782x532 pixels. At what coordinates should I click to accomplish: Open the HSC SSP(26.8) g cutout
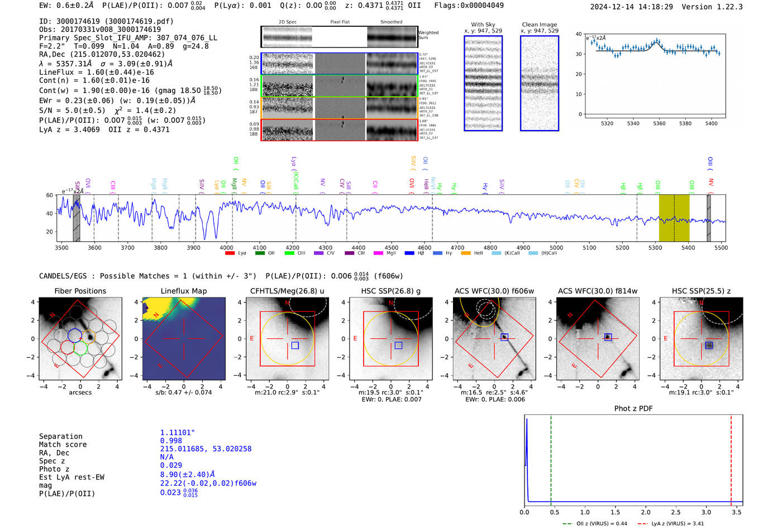click(x=390, y=338)
